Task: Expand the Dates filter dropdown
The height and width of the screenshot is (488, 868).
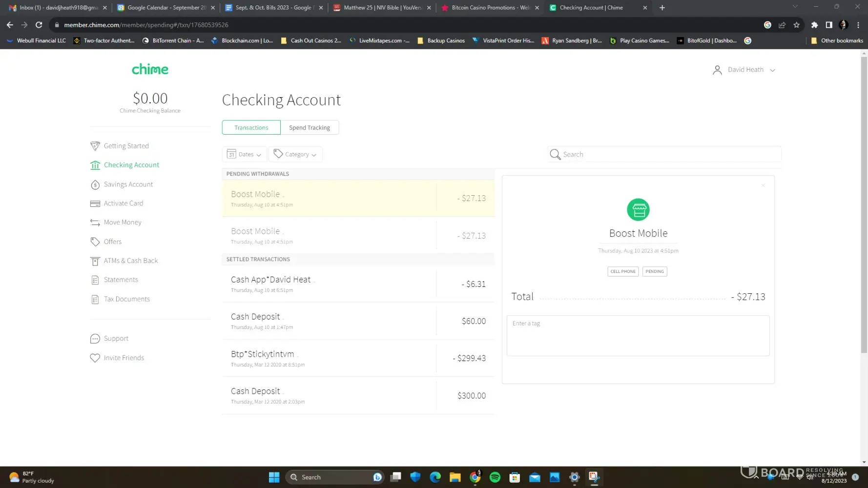Action: (244, 154)
